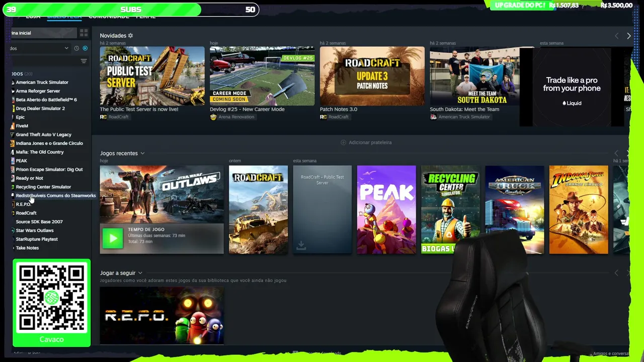The image size is (644, 362).
Task: Select Mafia: The Old Country entry
Action: (40, 152)
